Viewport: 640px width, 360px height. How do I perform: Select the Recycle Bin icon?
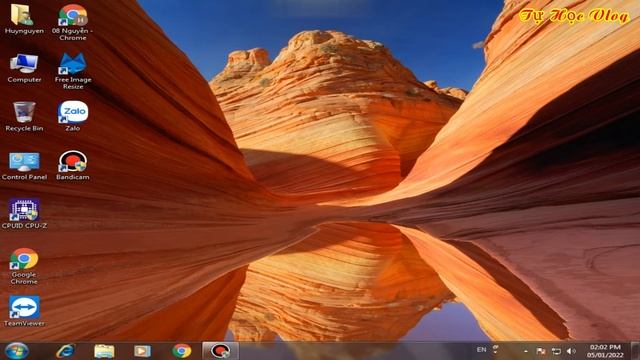pyautogui.click(x=24, y=116)
